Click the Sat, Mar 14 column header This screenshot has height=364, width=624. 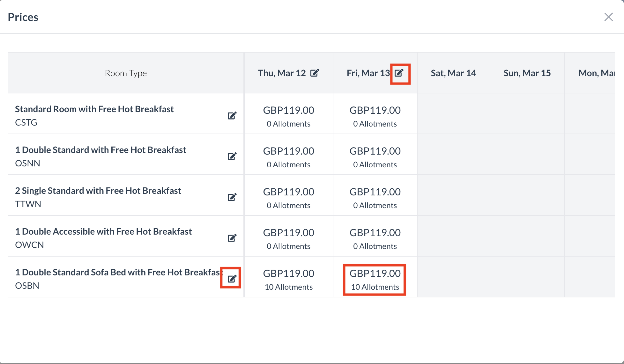(453, 73)
